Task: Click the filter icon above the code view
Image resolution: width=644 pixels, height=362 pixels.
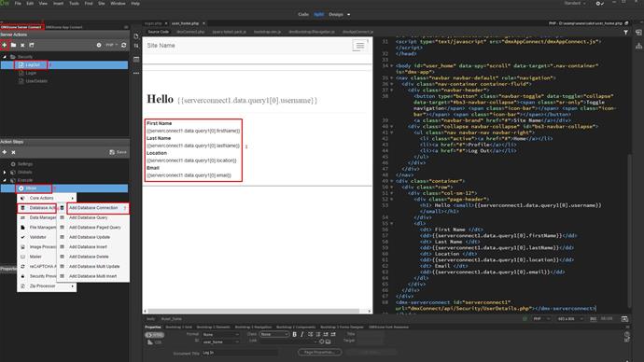Action: click(625, 32)
